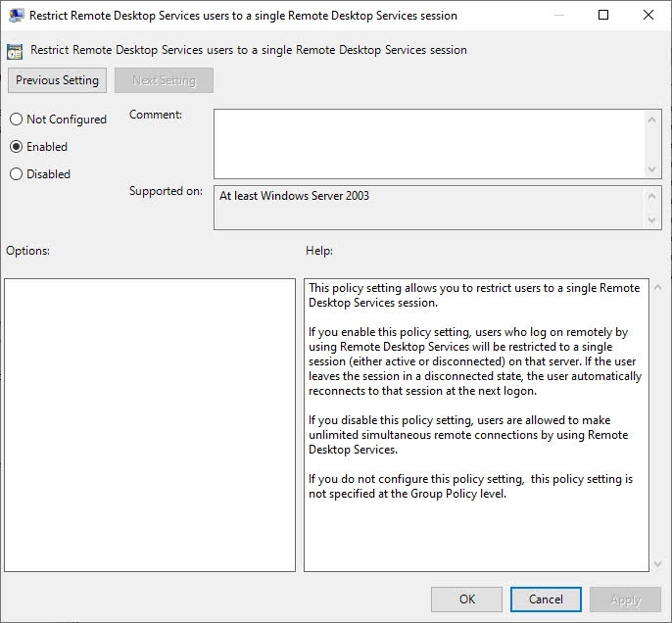The width and height of the screenshot is (672, 623).
Task: Click the 'If you disable this policy setting' paragraph
Action: coord(468,435)
